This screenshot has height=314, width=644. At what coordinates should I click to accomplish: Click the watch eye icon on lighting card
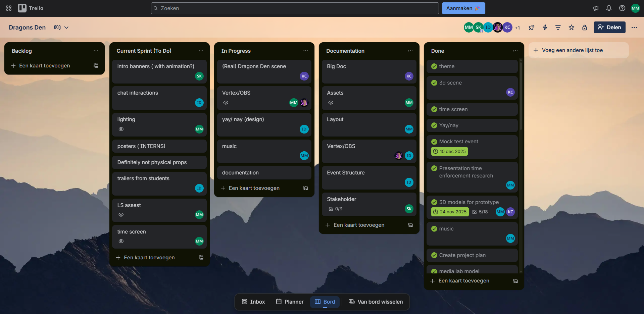(x=121, y=129)
